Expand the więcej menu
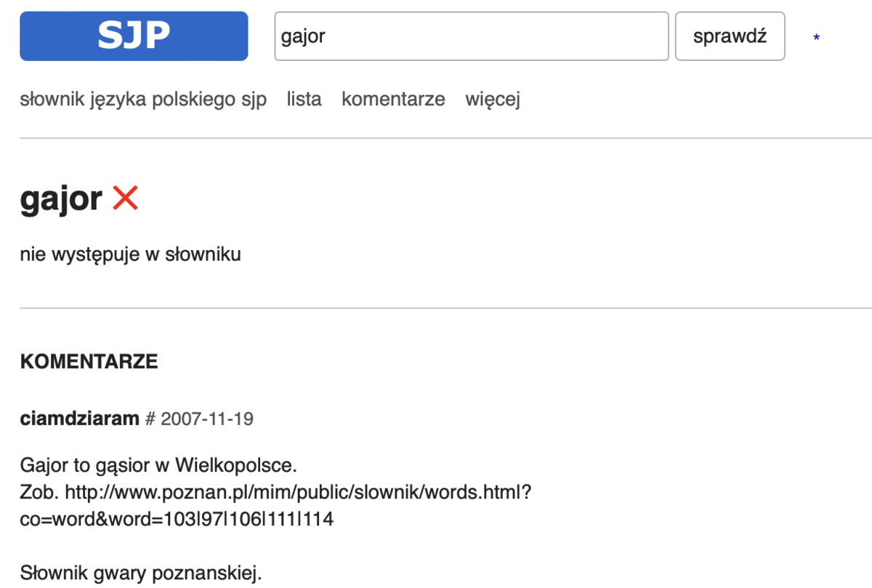 pos(493,99)
